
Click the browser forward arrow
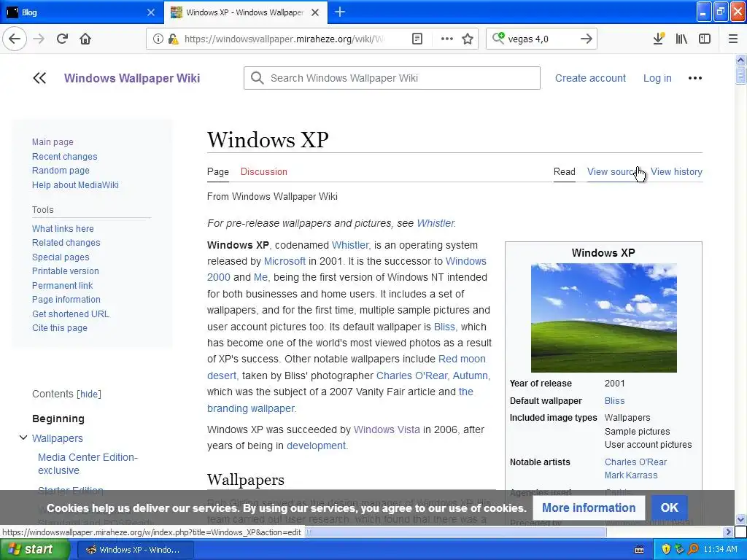(x=39, y=39)
